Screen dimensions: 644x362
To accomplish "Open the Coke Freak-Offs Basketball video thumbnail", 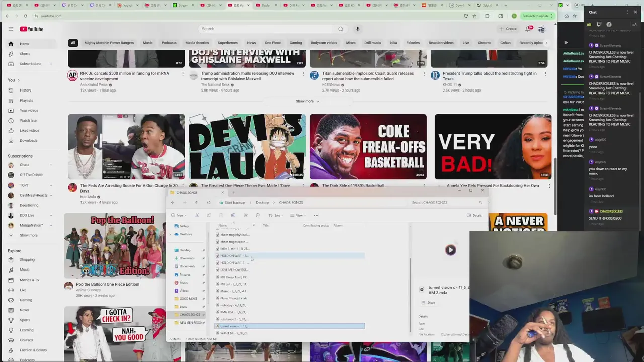I will pos(368,147).
